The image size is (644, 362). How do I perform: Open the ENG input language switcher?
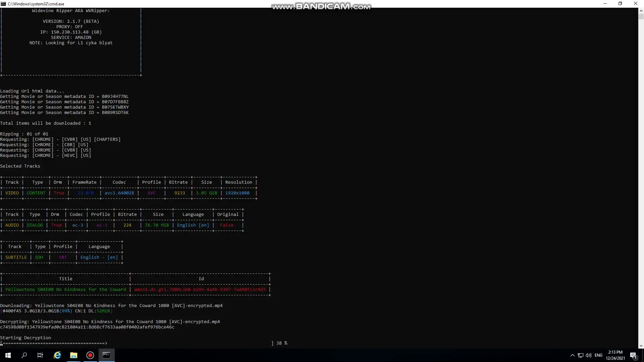tap(598, 355)
